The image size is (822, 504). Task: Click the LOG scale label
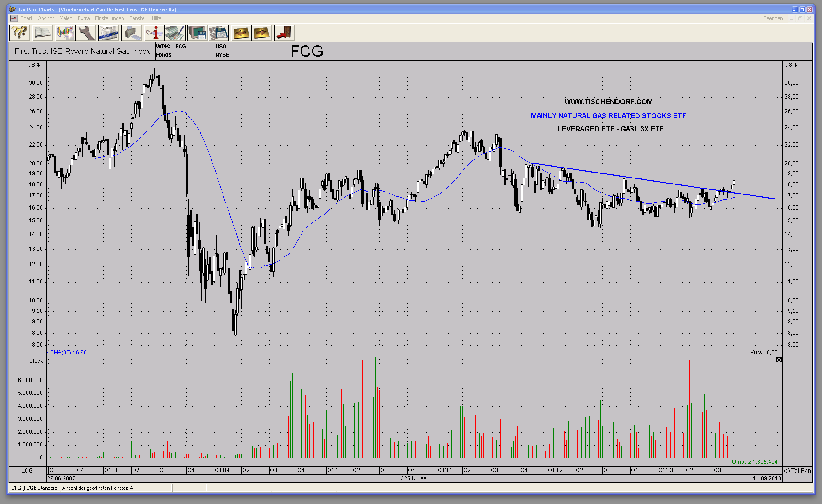click(x=27, y=470)
